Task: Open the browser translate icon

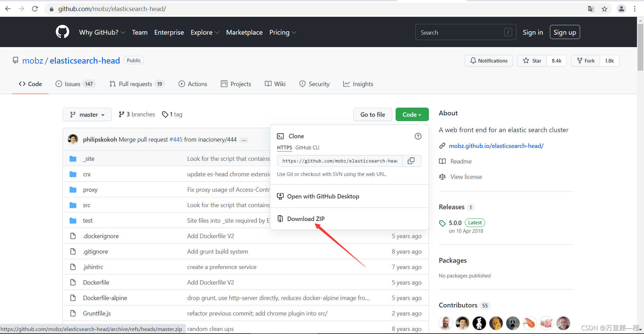Action: tap(591, 9)
